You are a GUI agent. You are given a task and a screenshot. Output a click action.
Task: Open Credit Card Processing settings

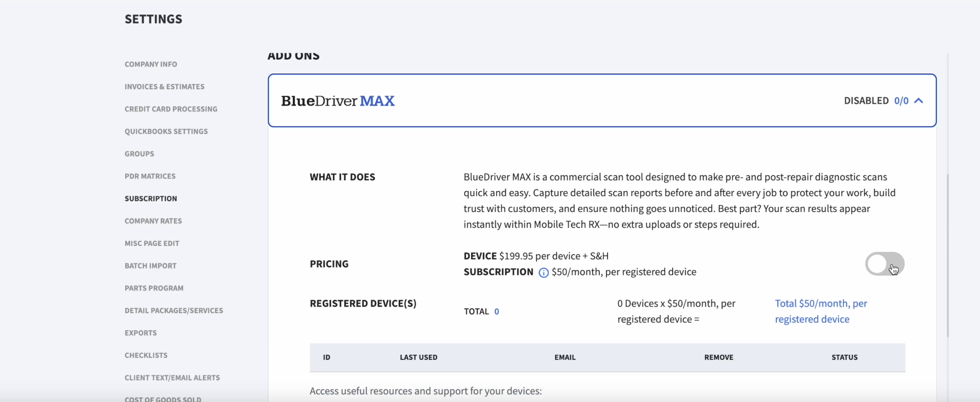coord(171,109)
